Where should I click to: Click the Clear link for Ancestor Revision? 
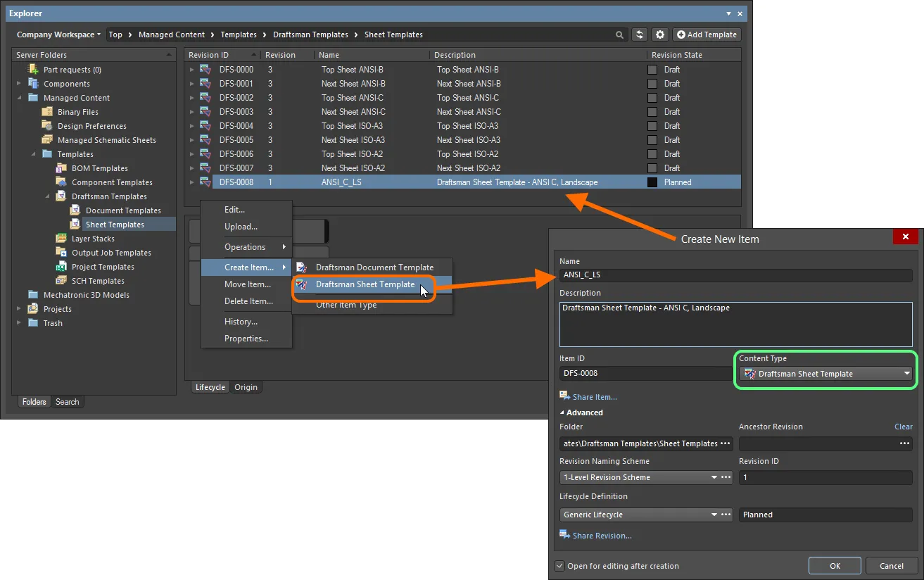pyautogui.click(x=903, y=427)
